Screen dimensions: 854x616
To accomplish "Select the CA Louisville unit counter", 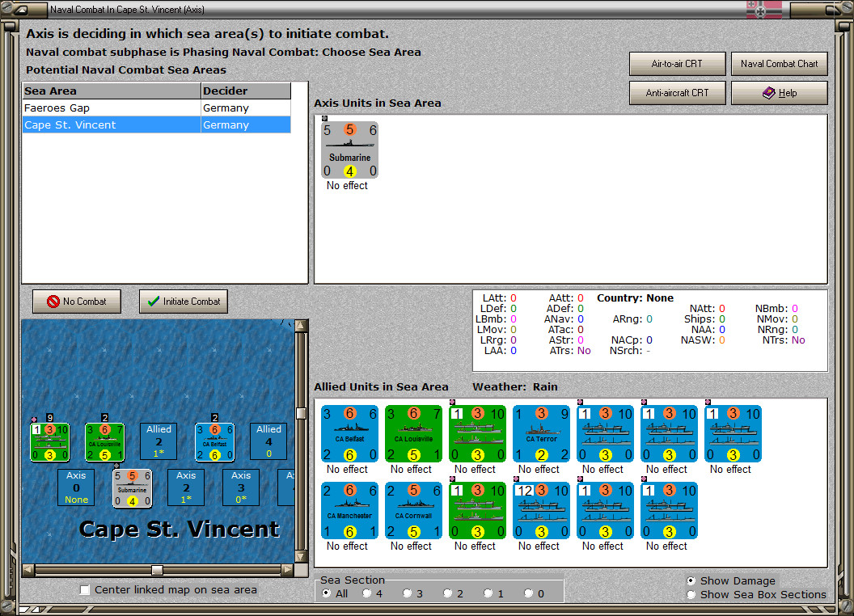I will (x=413, y=433).
